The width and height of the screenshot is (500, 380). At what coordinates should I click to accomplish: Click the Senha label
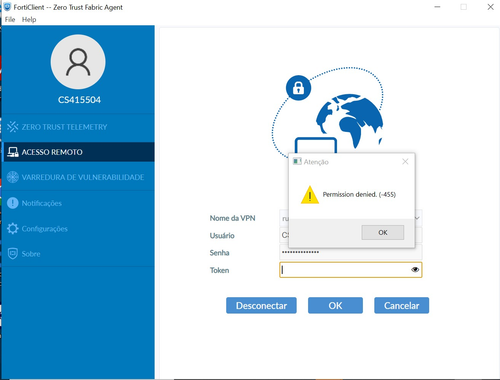tap(219, 253)
